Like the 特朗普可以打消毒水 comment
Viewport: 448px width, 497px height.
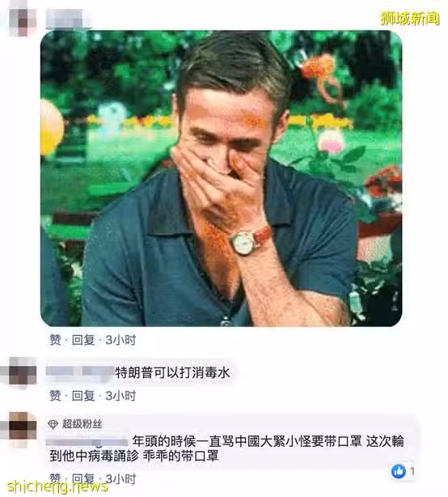coord(56,396)
